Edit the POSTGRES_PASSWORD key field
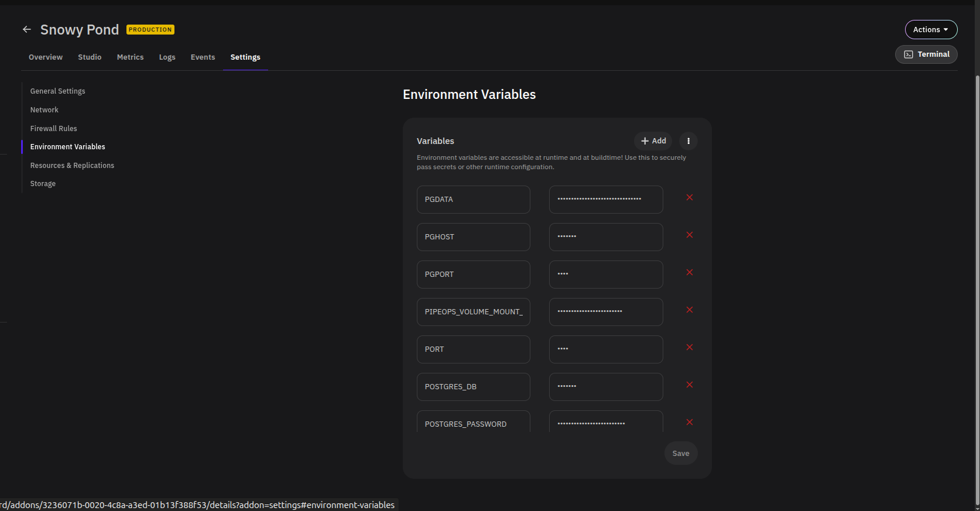 [x=474, y=421]
